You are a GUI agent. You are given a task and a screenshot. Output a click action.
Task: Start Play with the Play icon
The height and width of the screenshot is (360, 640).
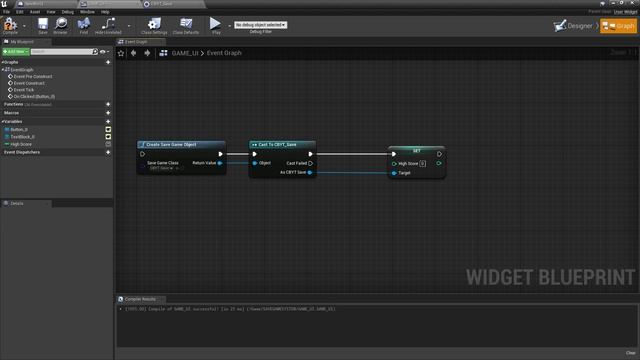[215, 24]
